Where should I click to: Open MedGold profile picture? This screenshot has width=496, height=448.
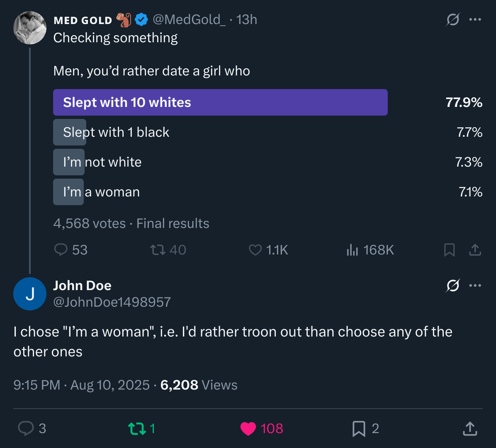point(29,28)
